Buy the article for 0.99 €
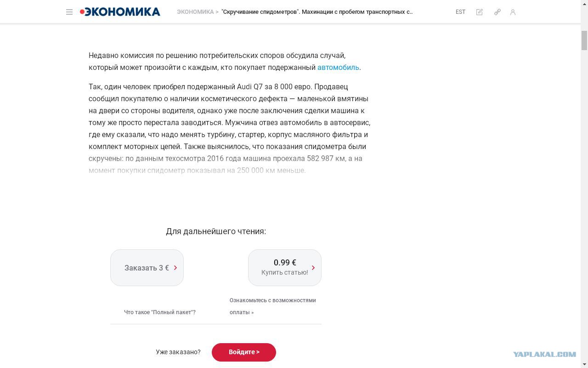This screenshot has width=588, height=368. (x=285, y=268)
